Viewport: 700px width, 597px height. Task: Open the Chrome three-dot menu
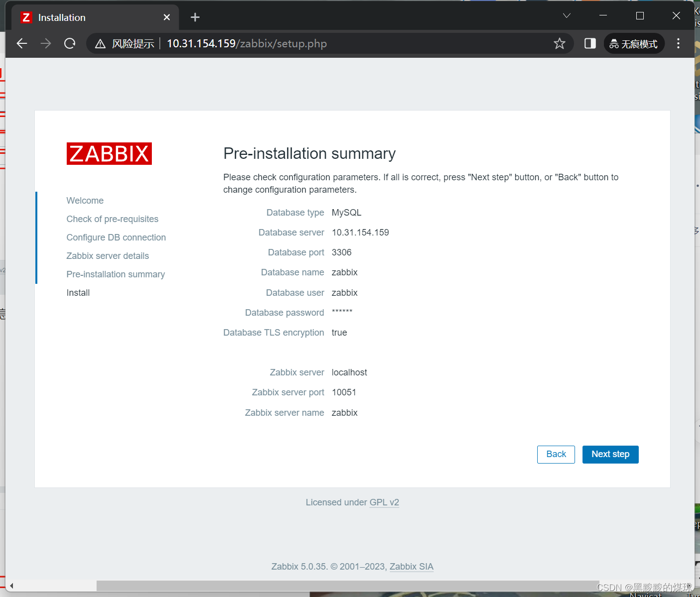[x=678, y=43]
